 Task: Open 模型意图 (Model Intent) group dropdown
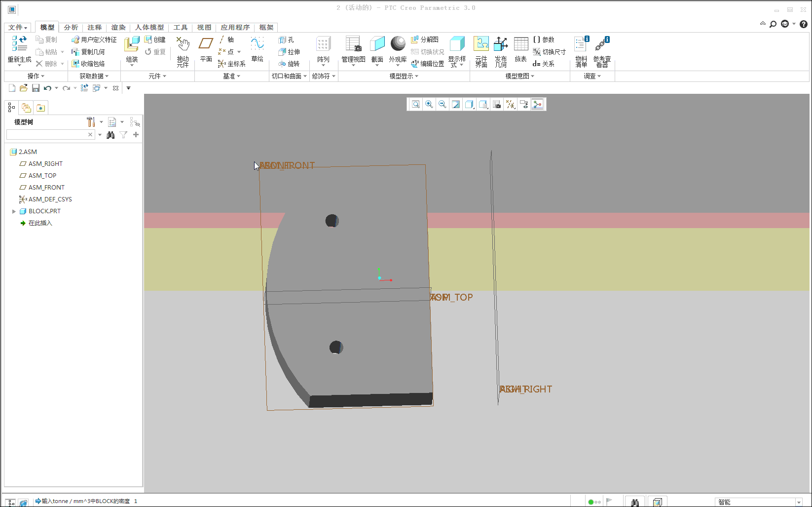point(520,76)
